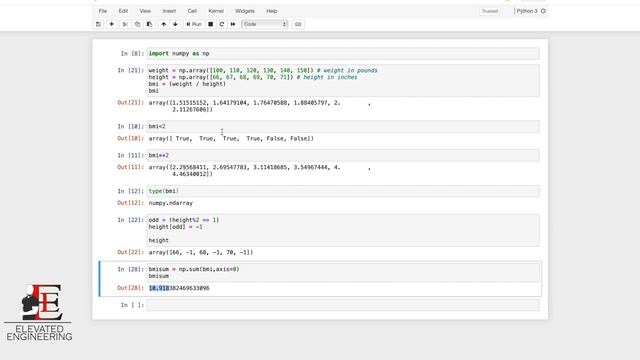640x360 pixels.
Task: Open the Widgets menu
Action: click(x=245, y=11)
